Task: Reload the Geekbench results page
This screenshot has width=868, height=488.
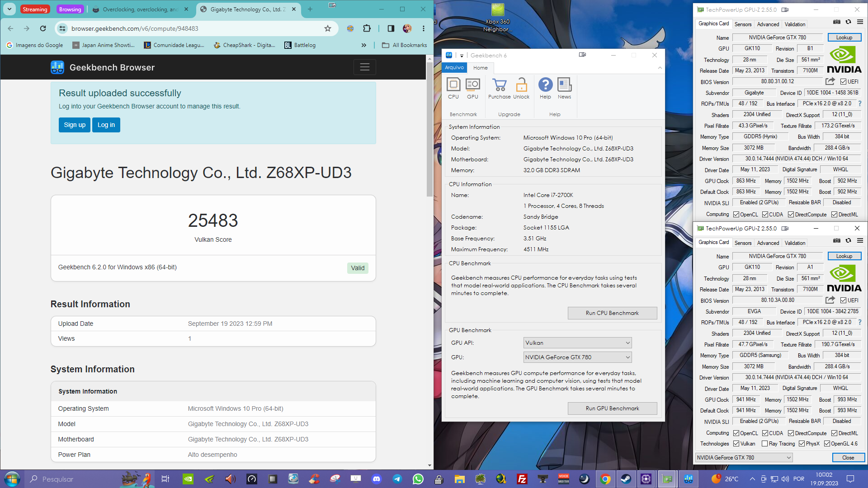Action: tap(43, 28)
